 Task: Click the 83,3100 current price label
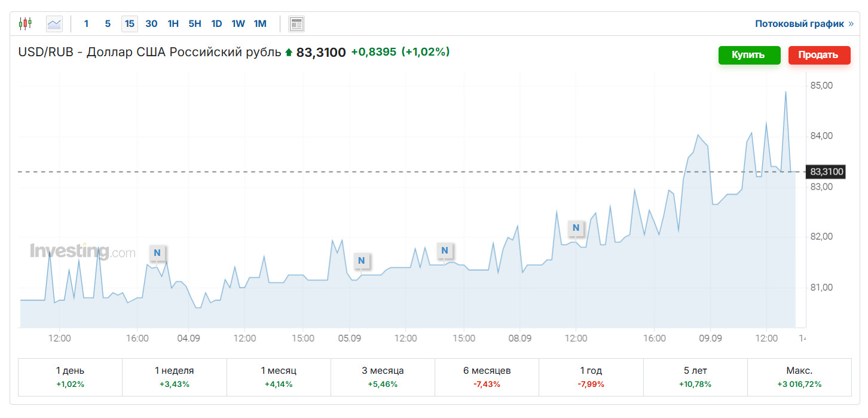pos(827,172)
